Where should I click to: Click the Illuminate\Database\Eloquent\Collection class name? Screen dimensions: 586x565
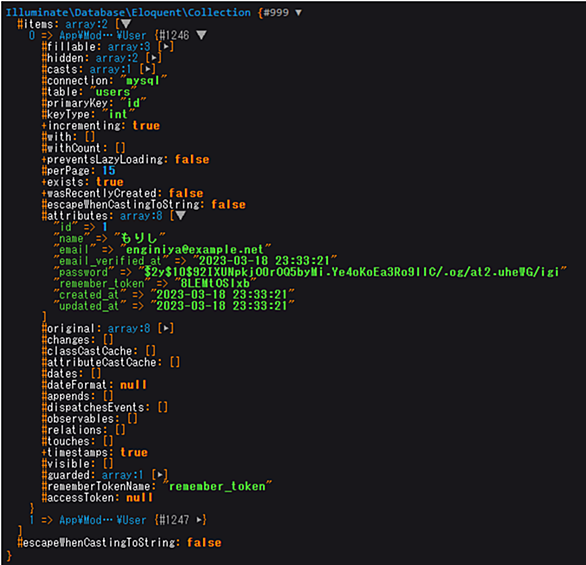128,13
